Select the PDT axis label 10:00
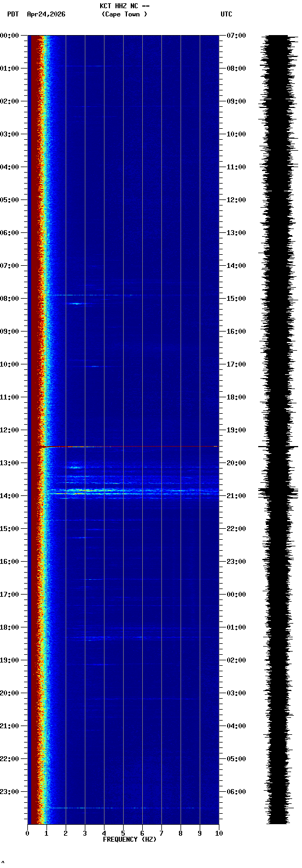 click(x=9, y=364)
